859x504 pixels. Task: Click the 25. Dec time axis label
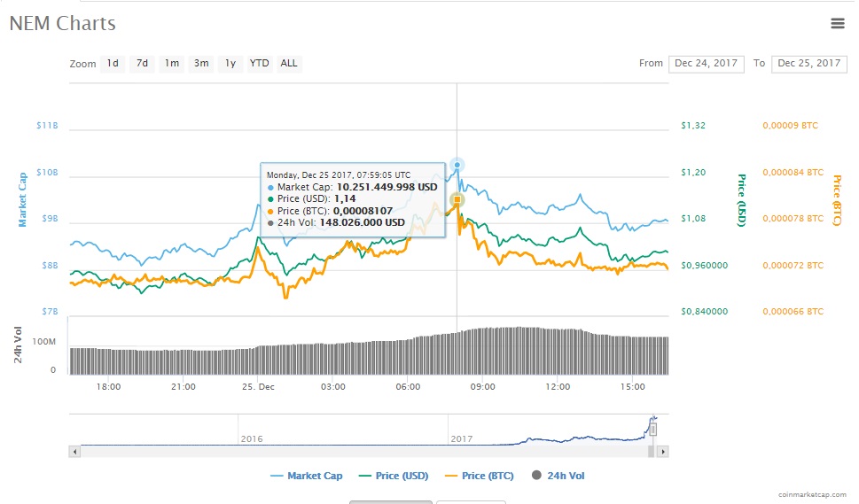tap(258, 386)
